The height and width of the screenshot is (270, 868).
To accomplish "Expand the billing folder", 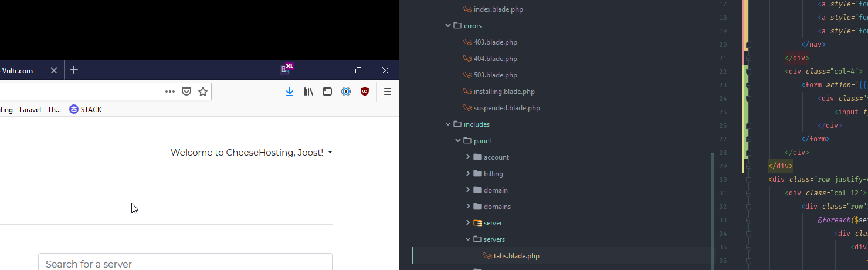I will coord(468,174).
